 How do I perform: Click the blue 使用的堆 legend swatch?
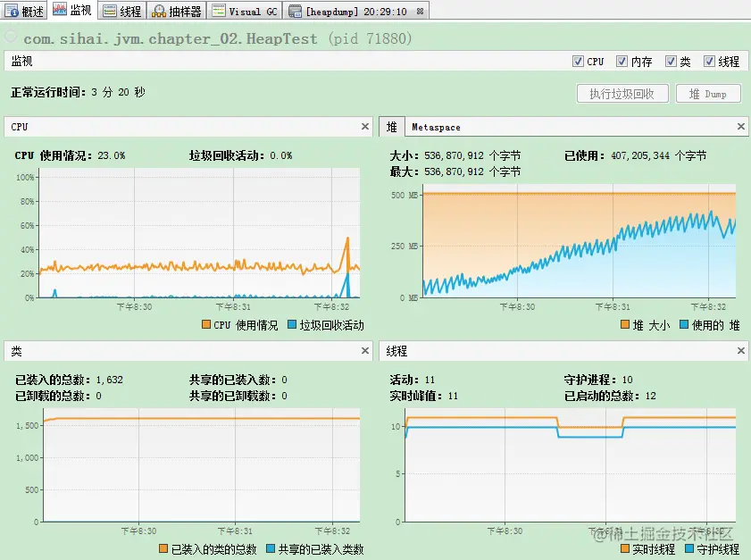684,324
